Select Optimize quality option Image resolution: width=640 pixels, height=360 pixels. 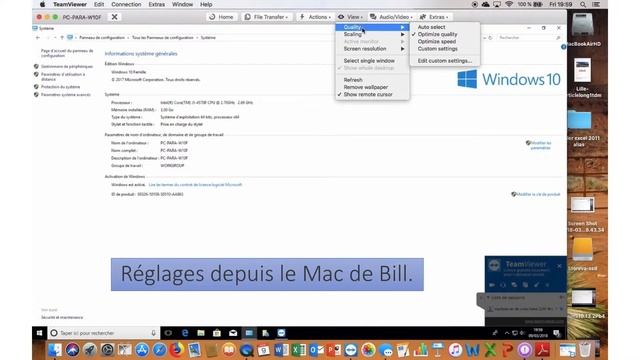pyautogui.click(x=437, y=34)
